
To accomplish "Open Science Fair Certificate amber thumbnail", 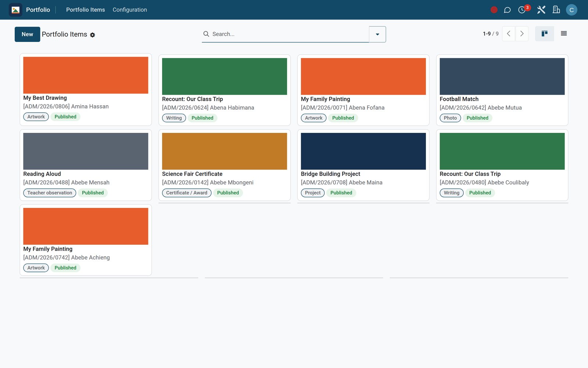I will pyautogui.click(x=225, y=151).
